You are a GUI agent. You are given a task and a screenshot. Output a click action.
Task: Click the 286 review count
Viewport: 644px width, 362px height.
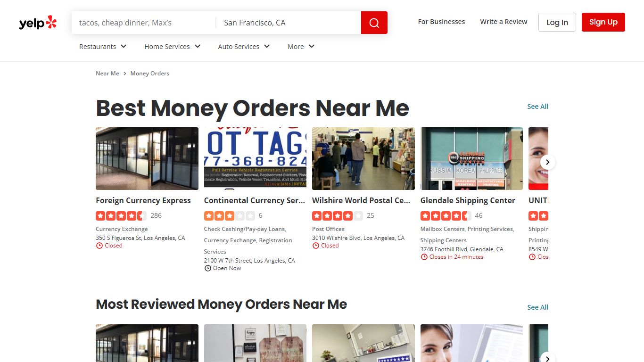(x=156, y=215)
